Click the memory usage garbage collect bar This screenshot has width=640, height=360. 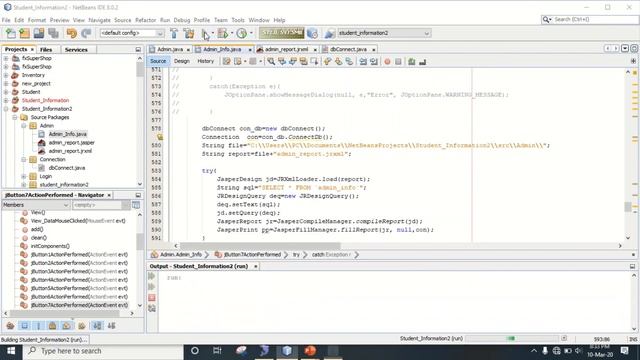click(x=281, y=33)
